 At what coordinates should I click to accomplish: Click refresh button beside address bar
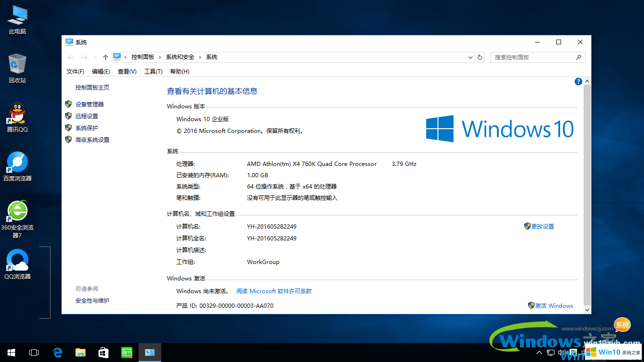[480, 57]
